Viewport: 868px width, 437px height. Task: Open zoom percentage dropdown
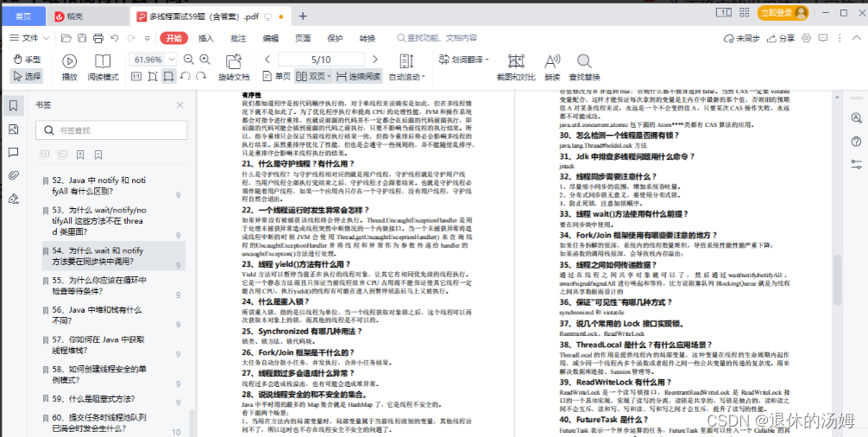pos(172,60)
